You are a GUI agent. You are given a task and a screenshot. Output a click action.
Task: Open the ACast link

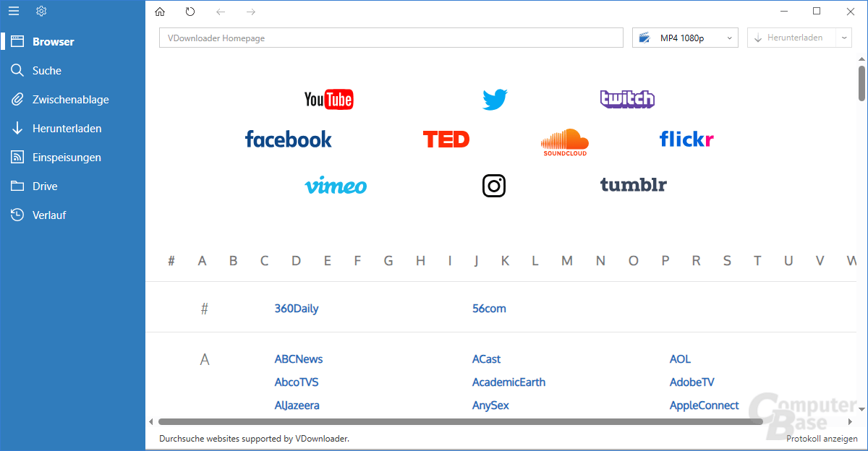[487, 359]
